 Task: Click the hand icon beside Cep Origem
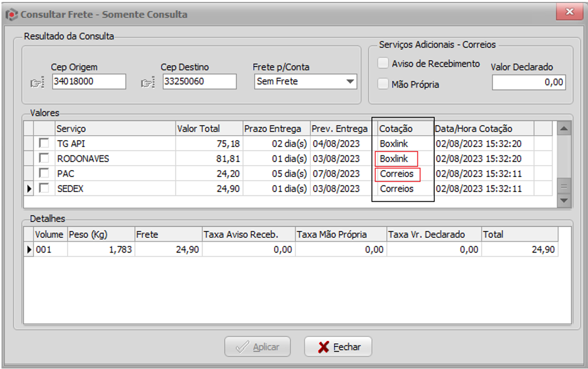(37, 83)
